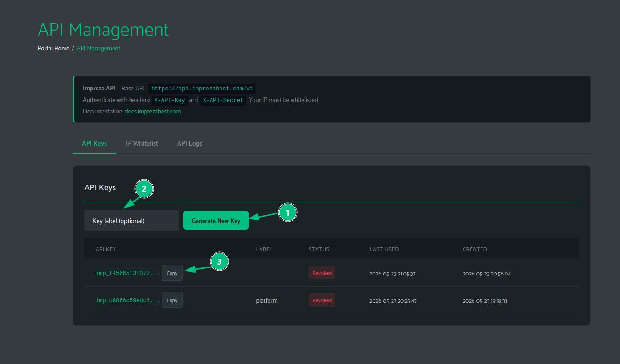Click Revoked status of the platform key
The height and width of the screenshot is (364, 620).
322,300
